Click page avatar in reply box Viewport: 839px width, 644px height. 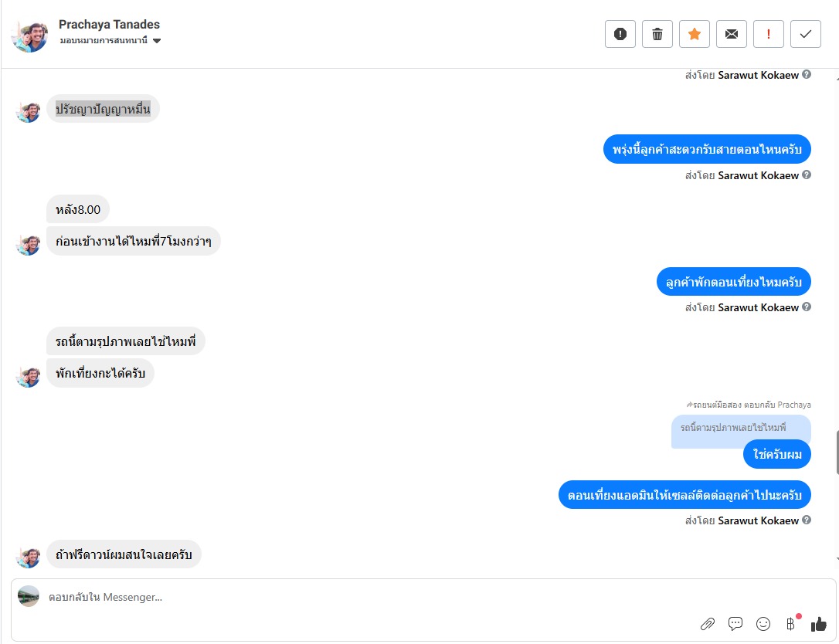point(29,596)
